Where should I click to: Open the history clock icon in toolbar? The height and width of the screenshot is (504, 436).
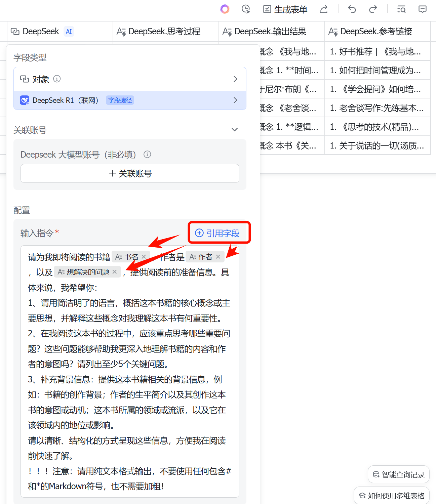point(246,9)
